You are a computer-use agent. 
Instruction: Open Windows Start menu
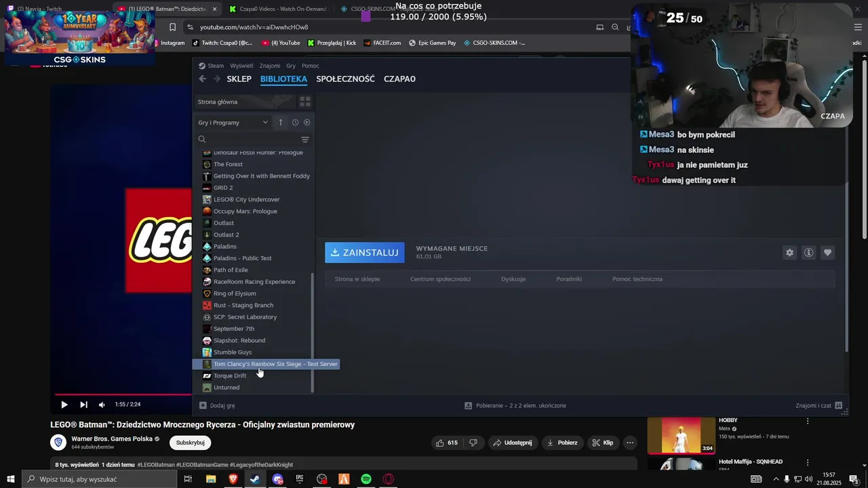pos(10,479)
